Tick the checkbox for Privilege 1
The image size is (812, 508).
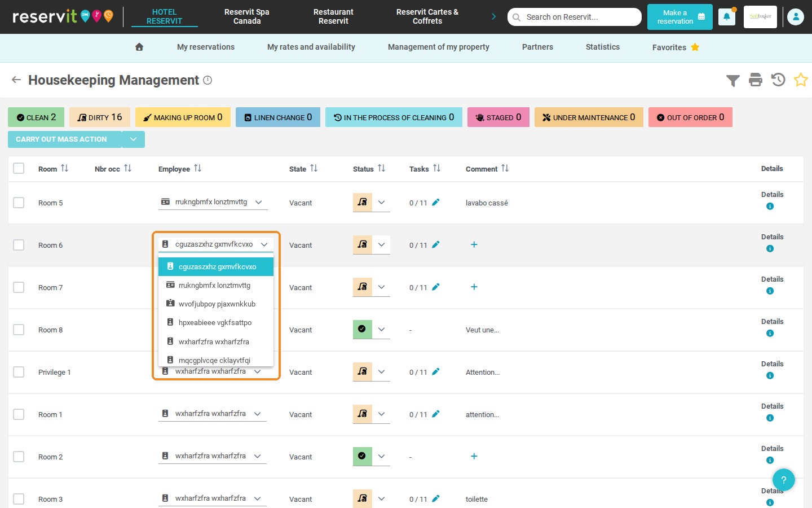pos(19,372)
